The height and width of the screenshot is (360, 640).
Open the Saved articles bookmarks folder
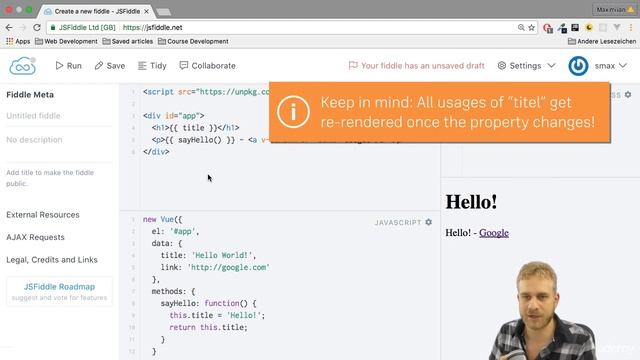click(x=128, y=41)
